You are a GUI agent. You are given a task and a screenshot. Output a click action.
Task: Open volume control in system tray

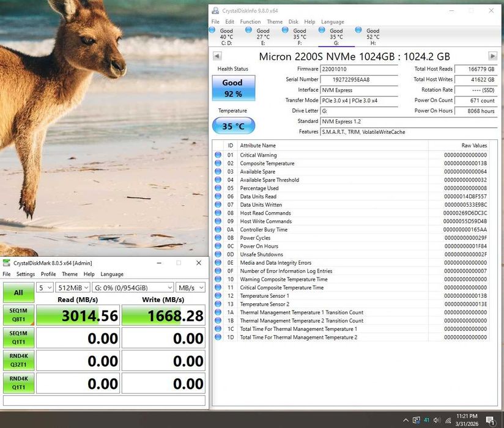[x=437, y=420]
